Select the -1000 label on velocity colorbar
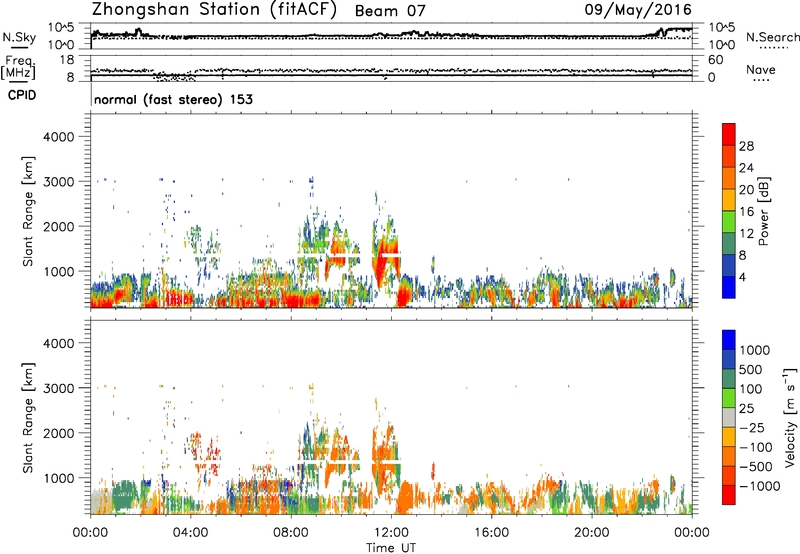800x554 pixels. (759, 486)
